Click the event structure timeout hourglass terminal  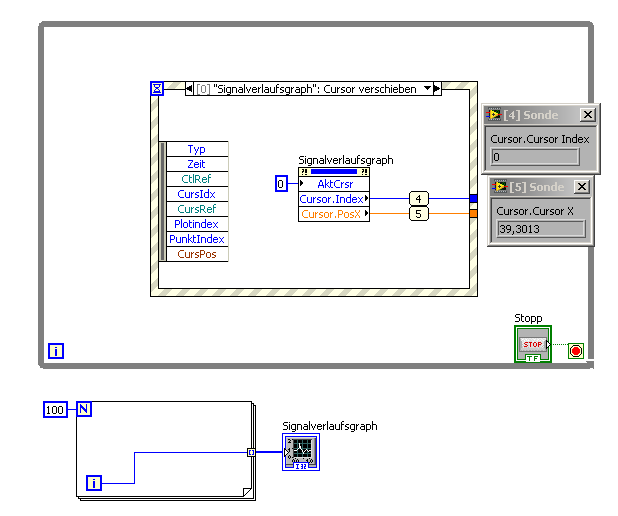point(157,88)
